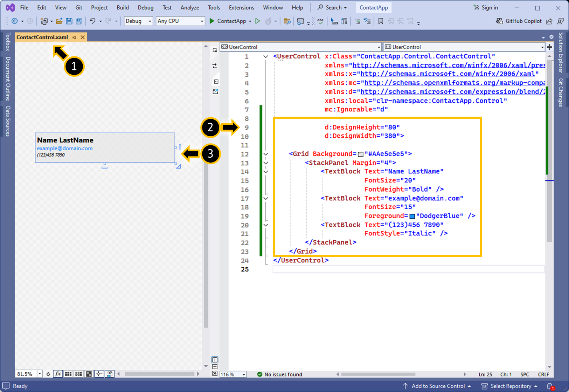Toggle the artboard background checkerboard button
This screenshot has height=392, width=569.
click(89, 374)
